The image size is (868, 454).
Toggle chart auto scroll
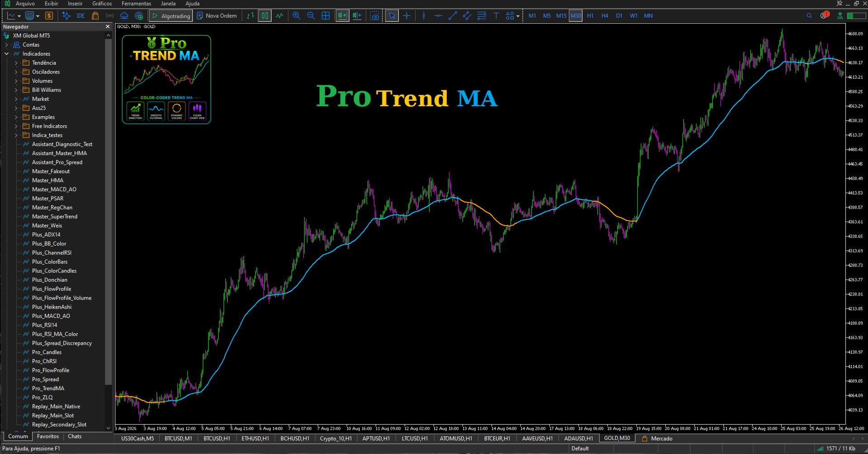(x=343, y=16)
